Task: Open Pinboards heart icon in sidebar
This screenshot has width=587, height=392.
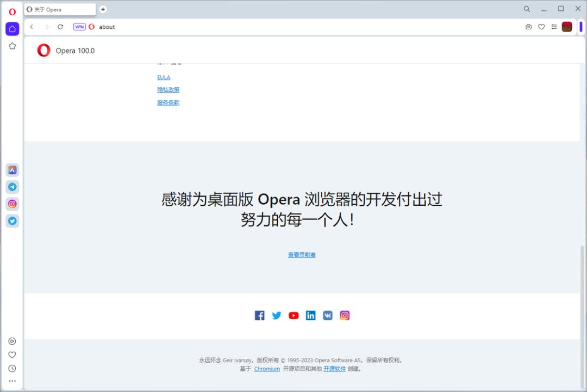Action: [12, 355]
